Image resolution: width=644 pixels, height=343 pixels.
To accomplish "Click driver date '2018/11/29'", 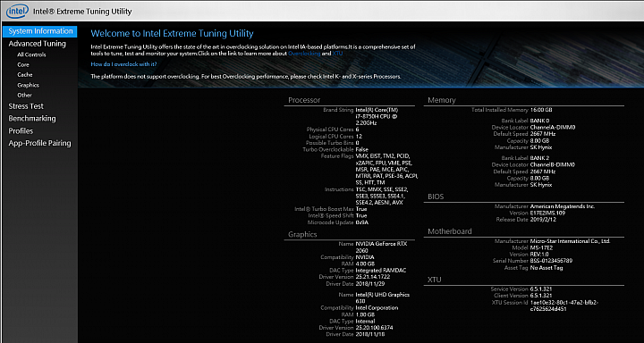I will tap(370, 283).
